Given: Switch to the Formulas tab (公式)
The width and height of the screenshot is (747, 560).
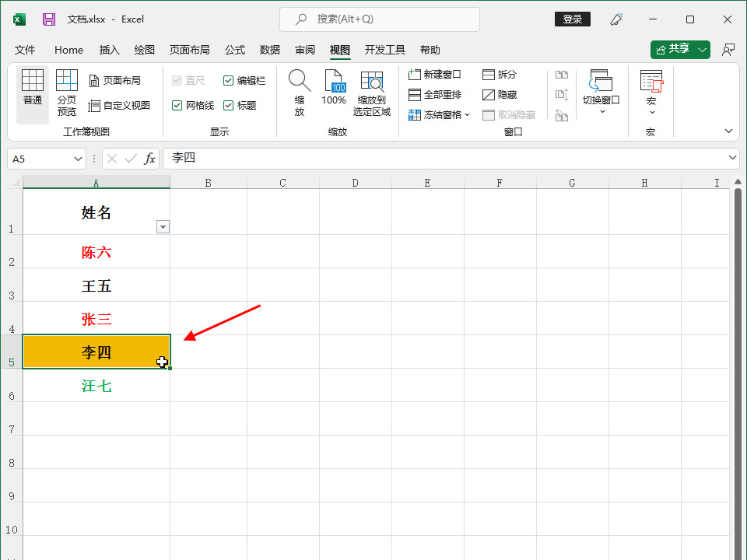Looking at the screenshot, I should pyautogui.click(x=235, y=50).
